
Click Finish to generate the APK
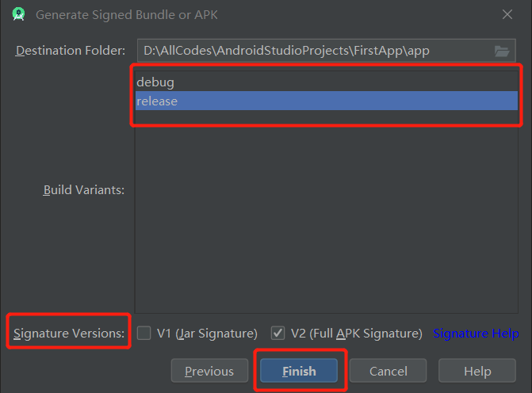point(299,371)
